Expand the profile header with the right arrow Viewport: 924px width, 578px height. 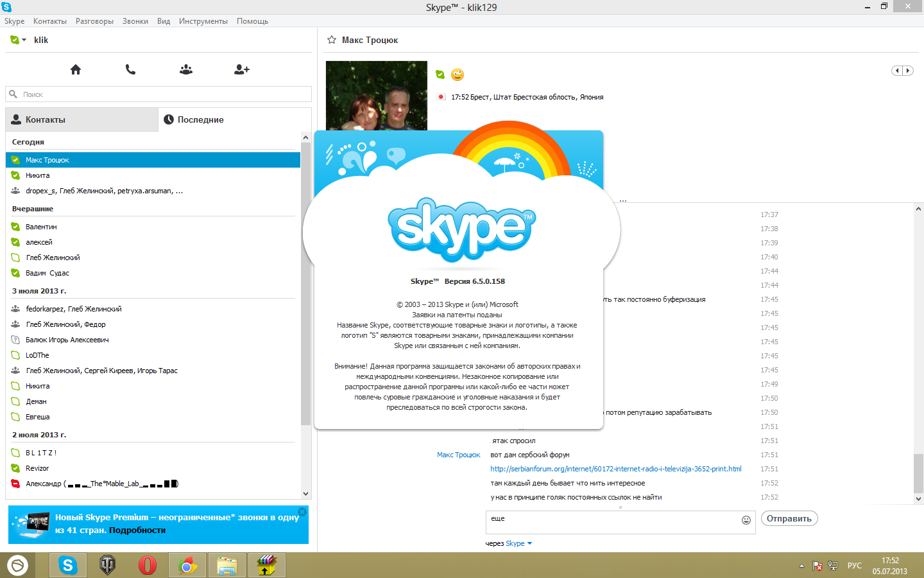pos(907,71)
